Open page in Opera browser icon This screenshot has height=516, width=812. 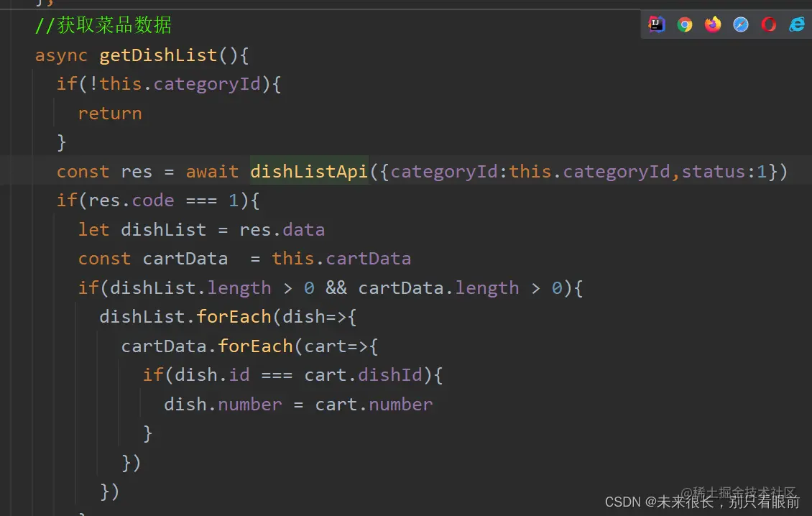768,24
